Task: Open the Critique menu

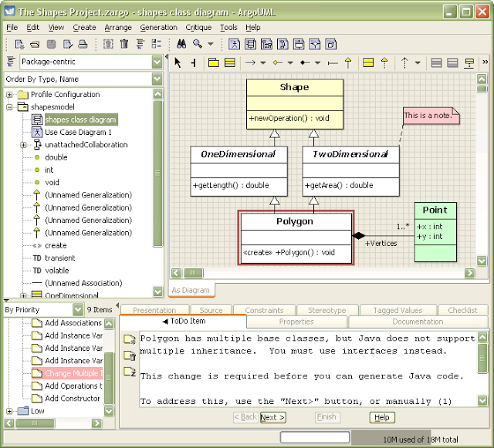Action: point(198,28)
